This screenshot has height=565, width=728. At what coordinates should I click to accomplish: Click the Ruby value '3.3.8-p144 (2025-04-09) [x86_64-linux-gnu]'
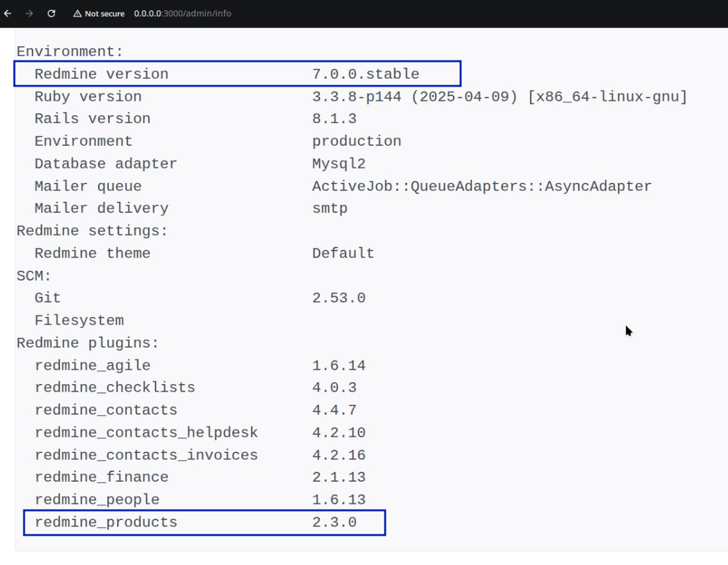pyautogui.click(x=499, y=97)
